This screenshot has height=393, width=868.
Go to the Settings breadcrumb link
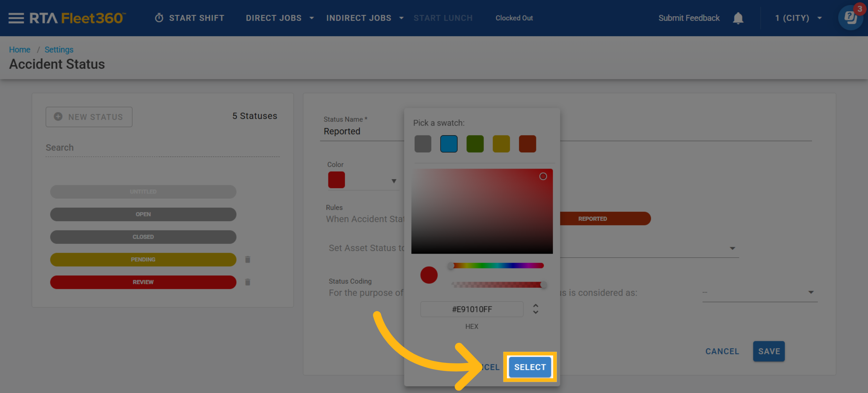tap(59, 50)
